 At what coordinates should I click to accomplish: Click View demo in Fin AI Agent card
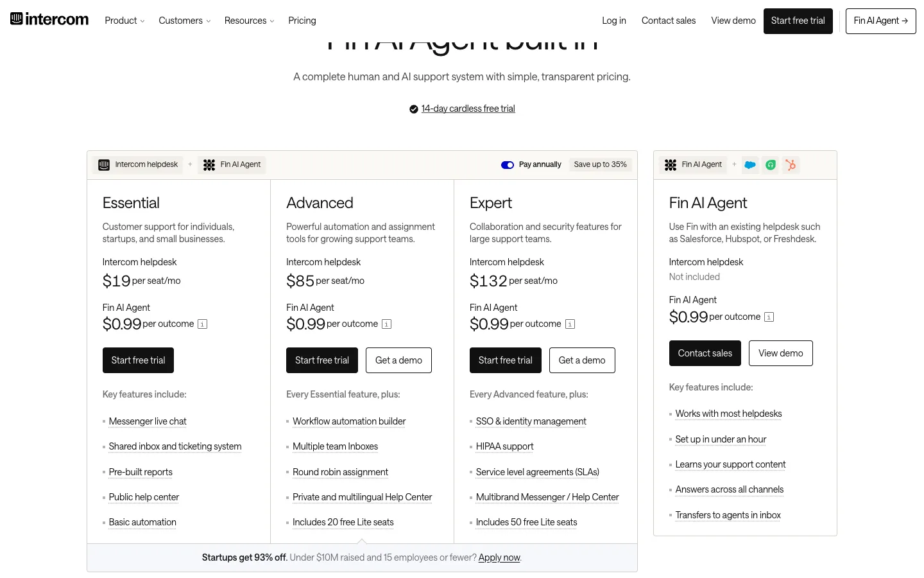781,353
